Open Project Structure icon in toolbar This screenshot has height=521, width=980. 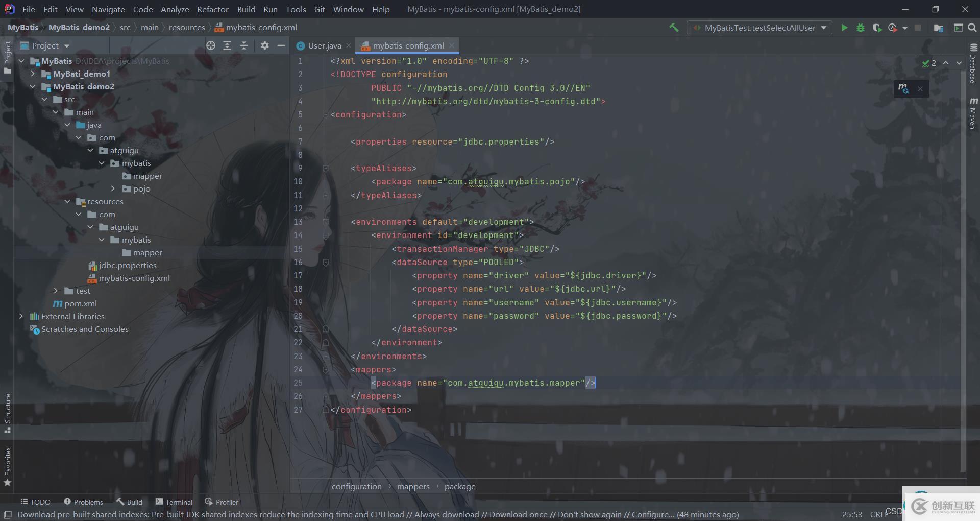[x=938, y=28]
